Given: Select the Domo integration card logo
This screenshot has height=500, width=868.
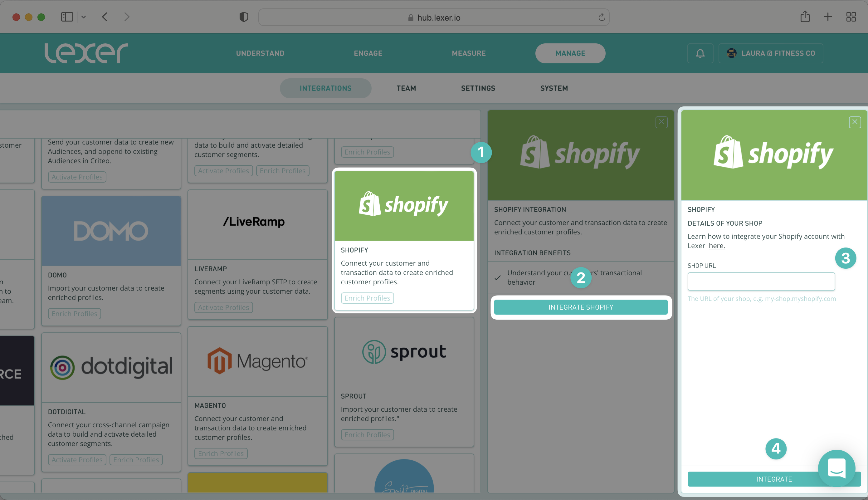Looking at the screenshot, I should tap(111, 231).
